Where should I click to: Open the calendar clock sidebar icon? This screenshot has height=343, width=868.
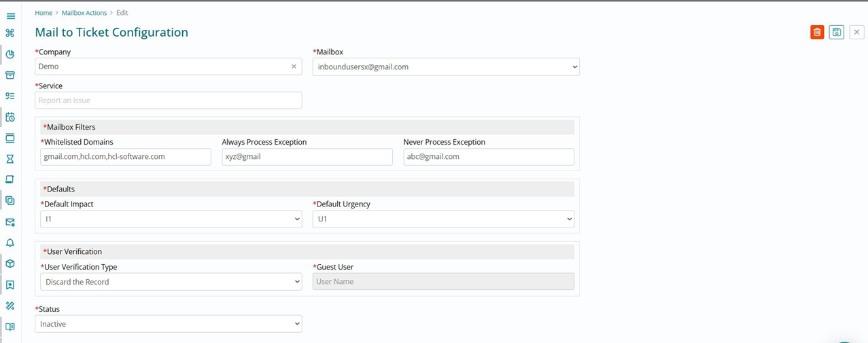coord(10,117)
